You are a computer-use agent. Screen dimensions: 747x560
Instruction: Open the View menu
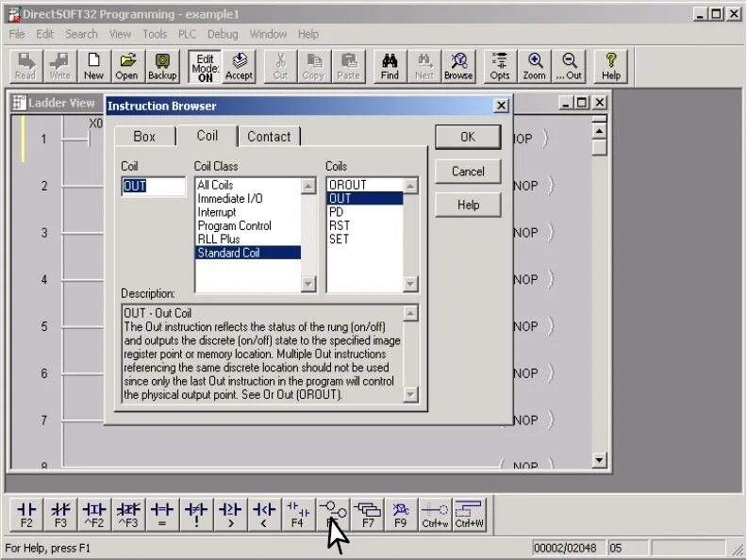click(x=120, y=34)
